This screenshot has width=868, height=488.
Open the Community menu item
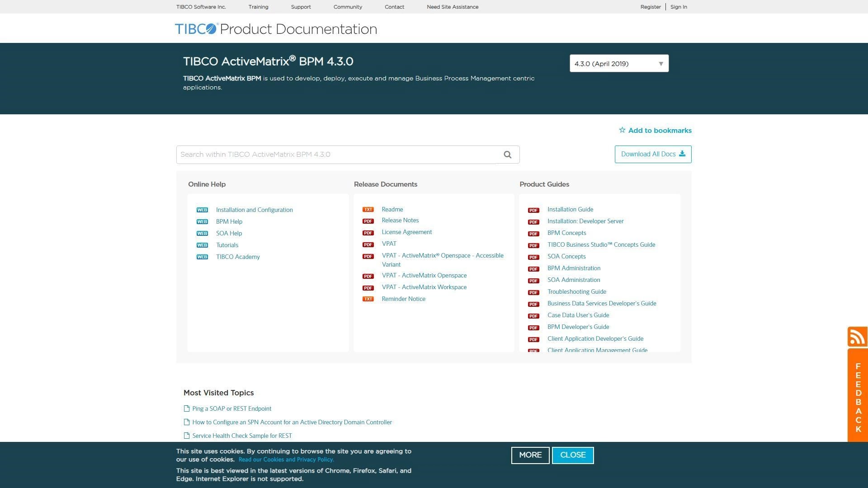[348, 7]
